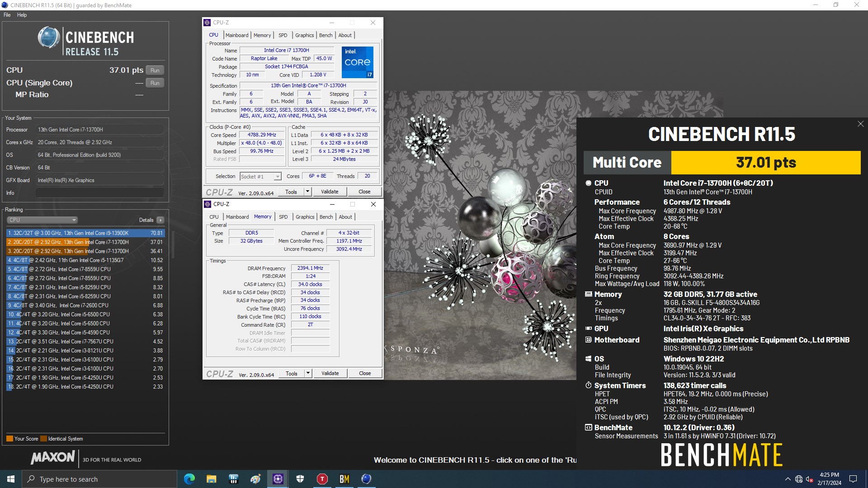Click the BenchMate section icon
This screenshot has width=868, height=488.
point(588,427)
